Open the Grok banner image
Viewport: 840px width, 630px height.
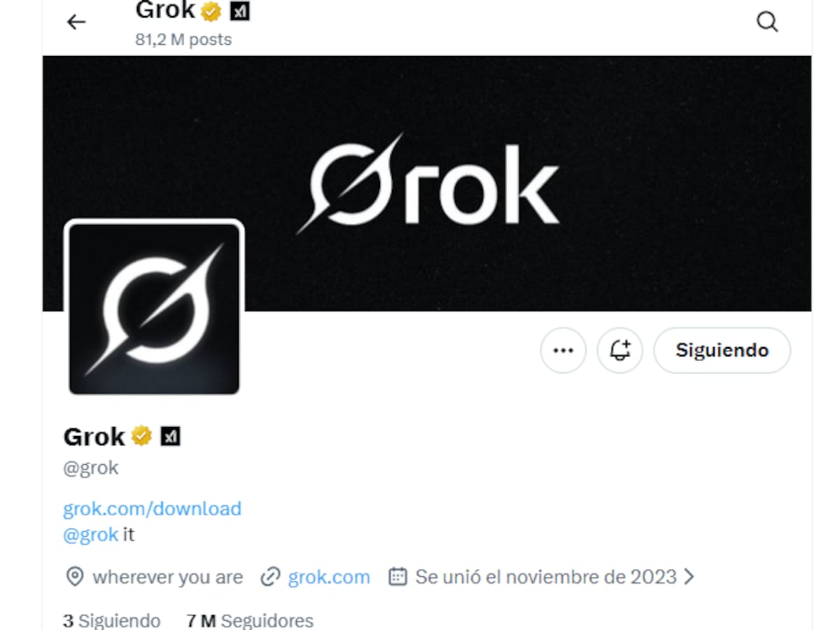click(427, 183)
